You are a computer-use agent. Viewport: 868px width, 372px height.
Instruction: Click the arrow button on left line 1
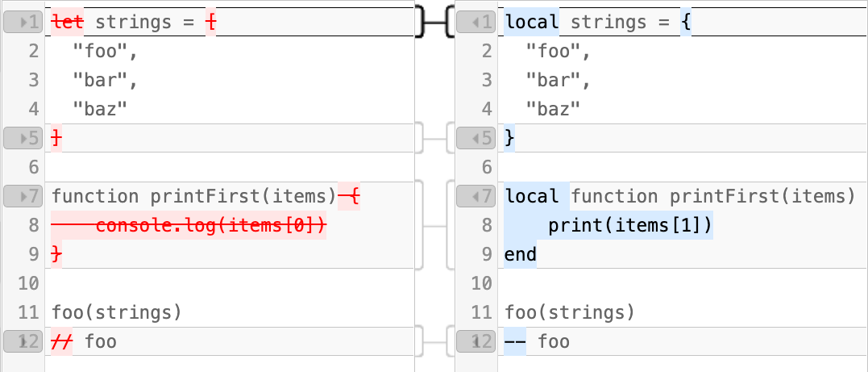tap(23, 23)
